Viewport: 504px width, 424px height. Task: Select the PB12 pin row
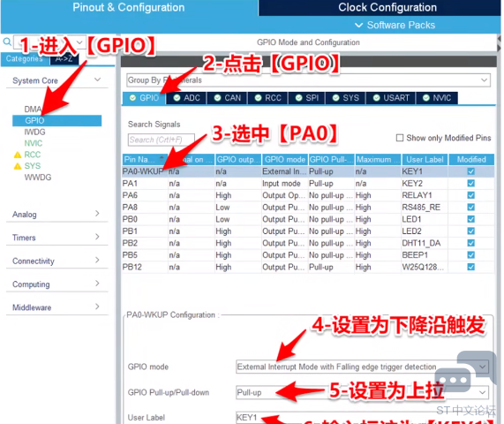coord(308,267)
